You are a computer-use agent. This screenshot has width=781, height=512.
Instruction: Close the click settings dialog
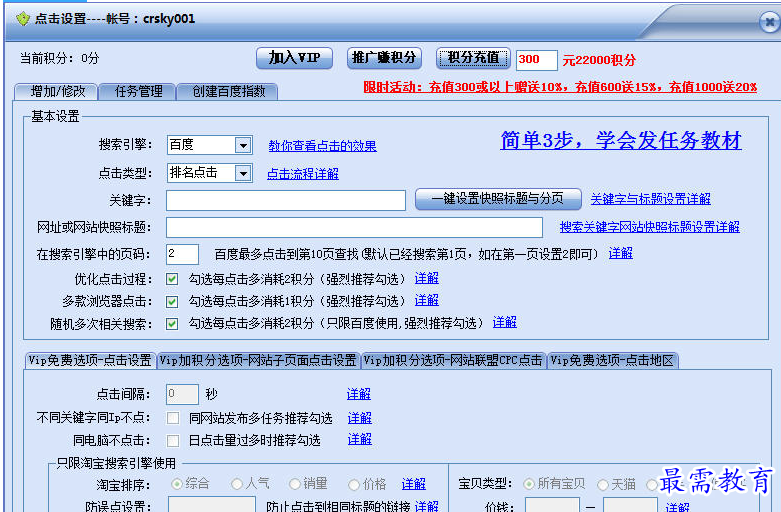coord(770,22)
